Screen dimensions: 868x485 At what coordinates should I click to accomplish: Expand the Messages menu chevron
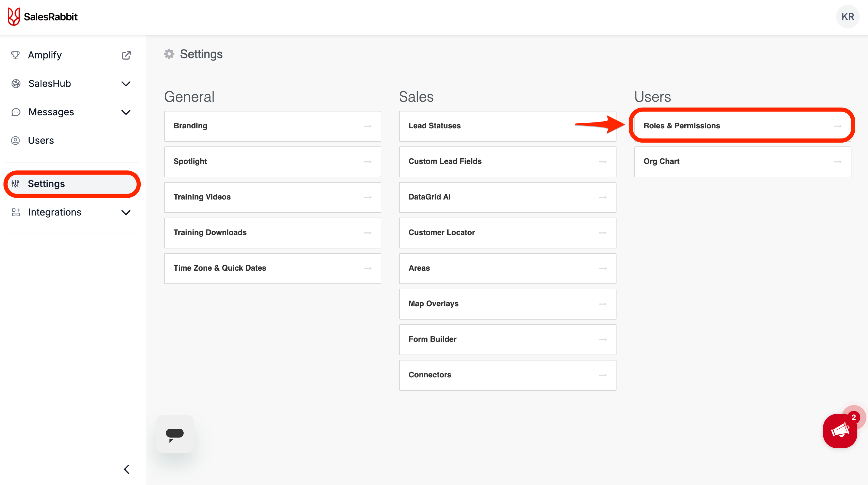(x=126, y=112)
